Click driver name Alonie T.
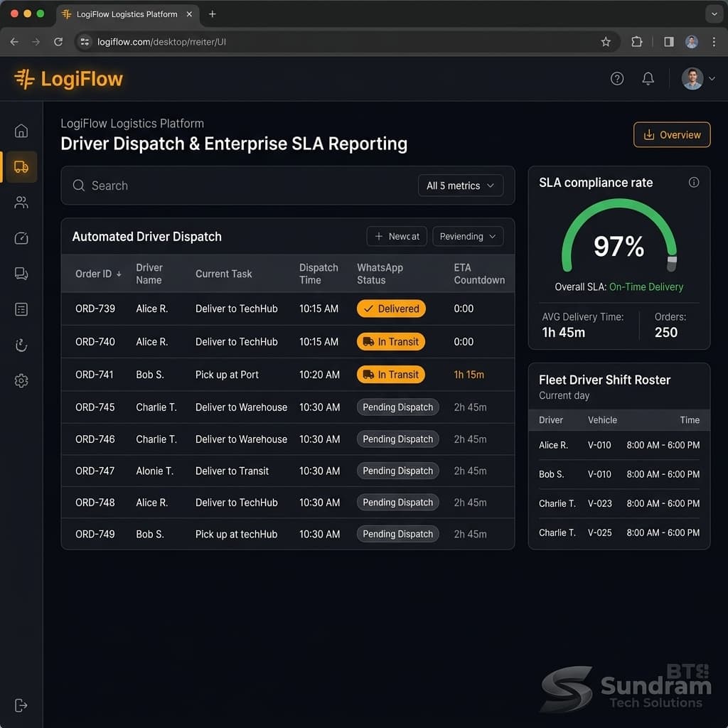The image size is (728, 728). 154,471
